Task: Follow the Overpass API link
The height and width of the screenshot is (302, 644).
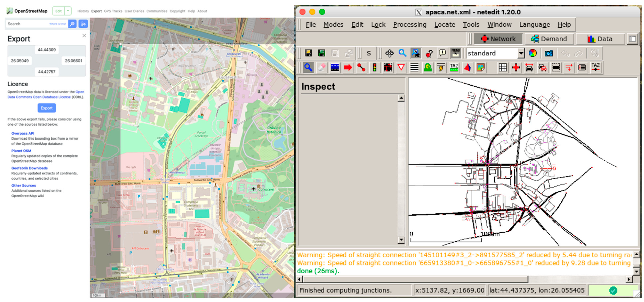Action: pyautogui.click(x=23, y=133)
